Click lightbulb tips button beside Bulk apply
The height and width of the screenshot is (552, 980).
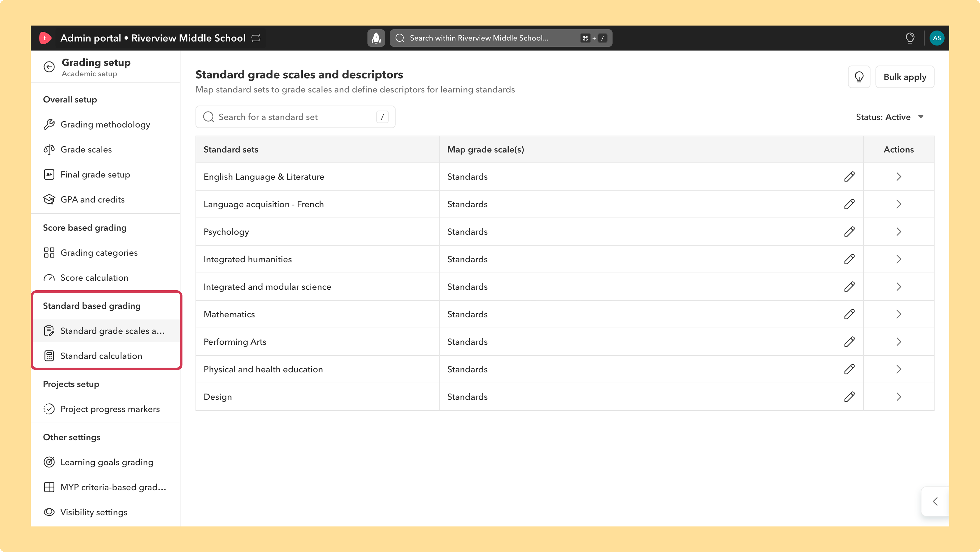[859, 77]
